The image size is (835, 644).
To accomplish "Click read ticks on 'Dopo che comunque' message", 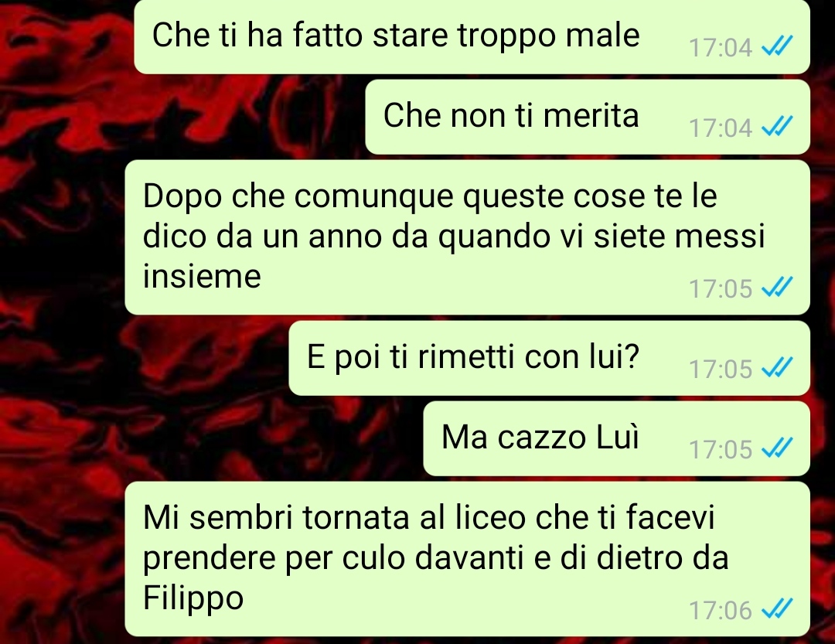I will click(778, 287).
